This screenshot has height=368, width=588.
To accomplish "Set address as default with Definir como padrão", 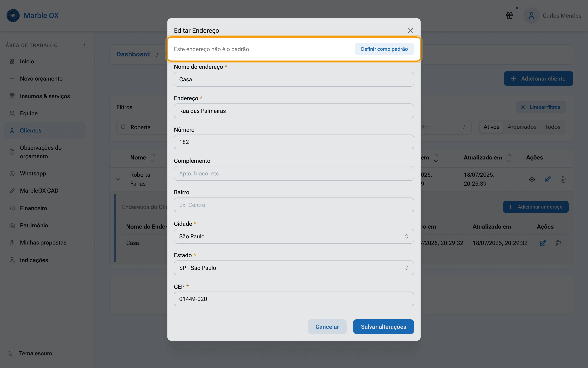I will [x=384, y=49].
